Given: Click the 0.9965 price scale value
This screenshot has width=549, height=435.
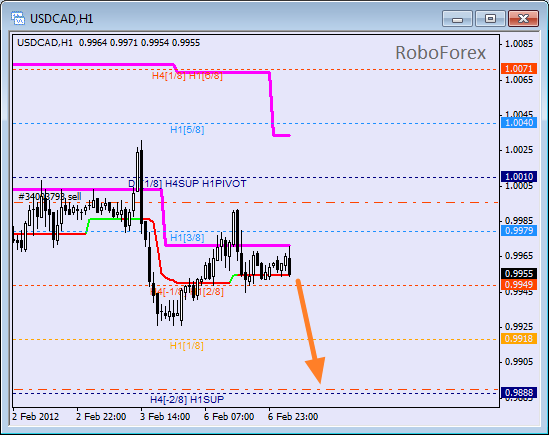Looking at the screenshot, I should (519, 256).
